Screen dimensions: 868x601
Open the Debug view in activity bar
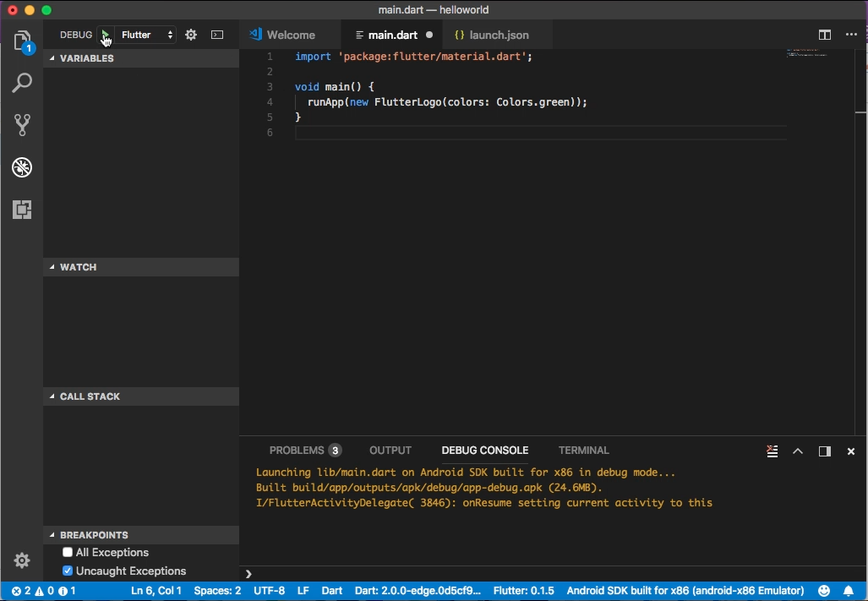point(22,167)
